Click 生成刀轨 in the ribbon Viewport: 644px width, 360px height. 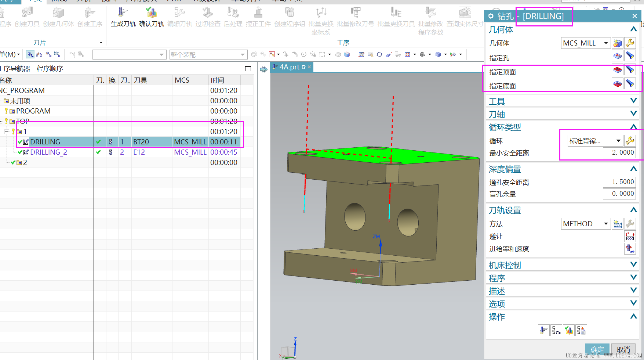123,17
